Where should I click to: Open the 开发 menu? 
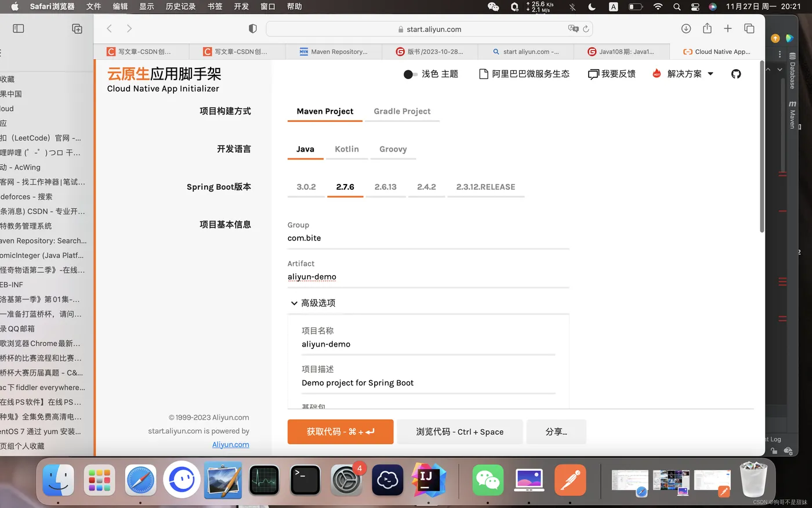[241, 6]
